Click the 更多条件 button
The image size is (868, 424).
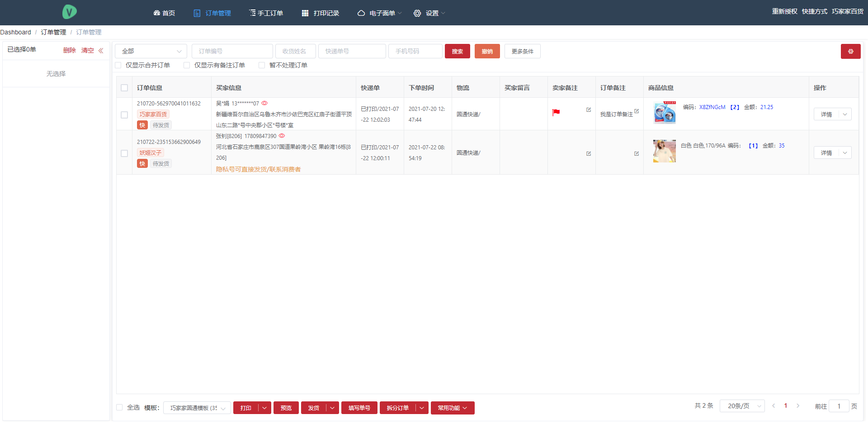522,51
